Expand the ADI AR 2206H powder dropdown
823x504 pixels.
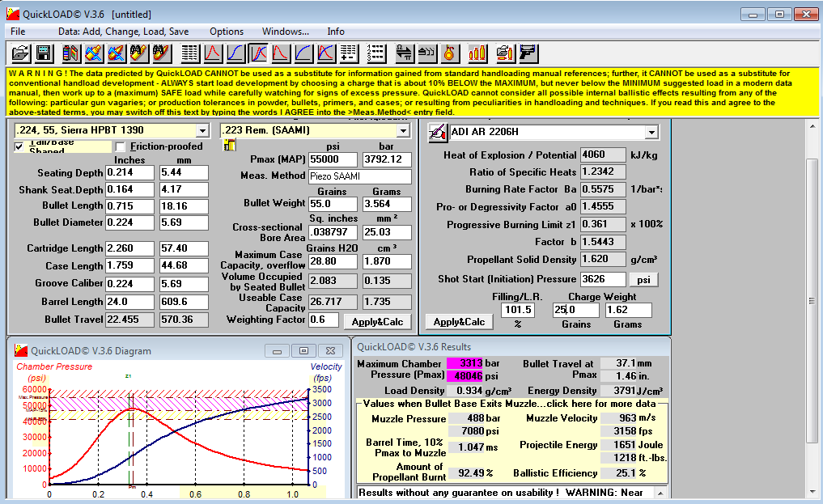click(x=651, y=132)
